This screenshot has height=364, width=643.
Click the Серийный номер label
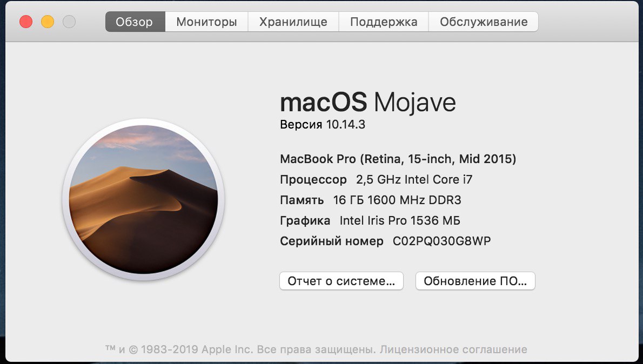[x=332, y=241]
